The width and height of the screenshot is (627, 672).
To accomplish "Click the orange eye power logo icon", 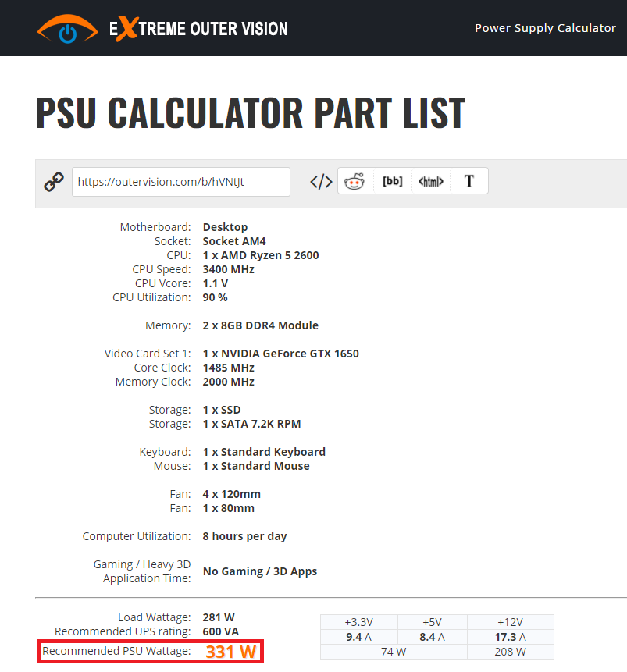I will pyautogui.click(x=67, y=29).
